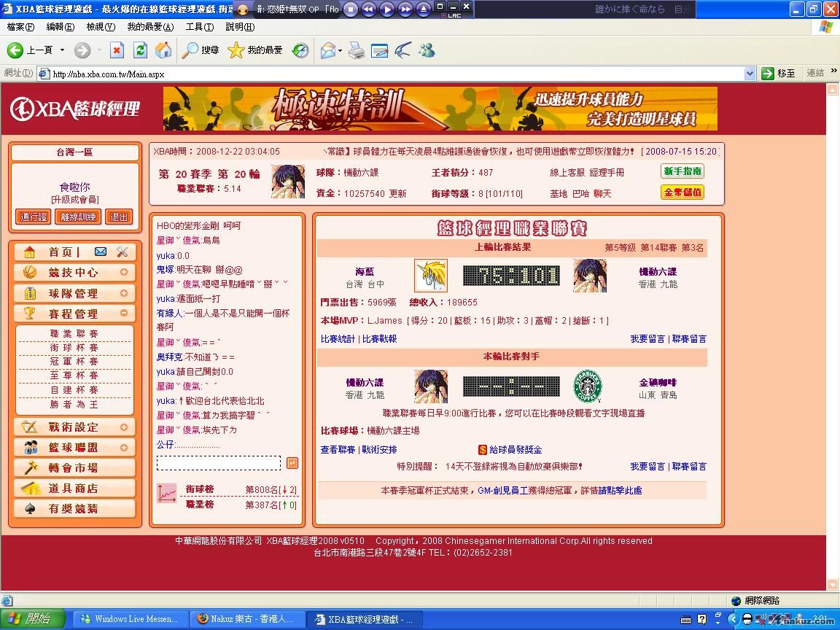Click the Mail envelope toolbar icon
Image resolution: width=840 pixels, height=630 pixels.
click(x=328, y=50)
